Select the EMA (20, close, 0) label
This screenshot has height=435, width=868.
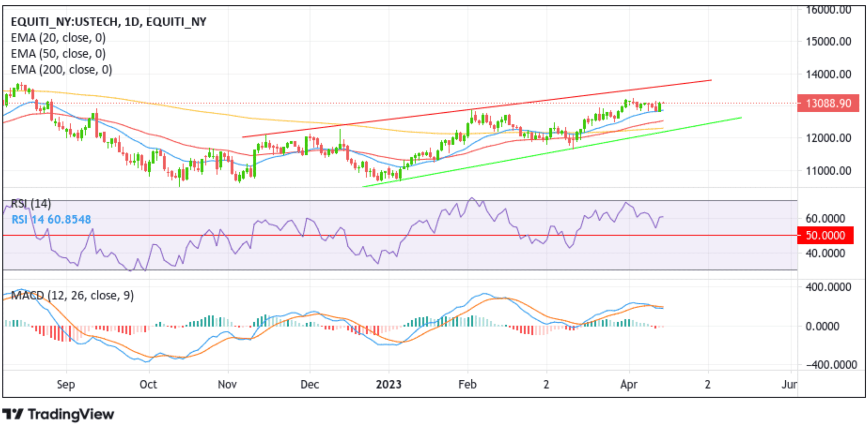pyautogui.click(x=58, y=38)
